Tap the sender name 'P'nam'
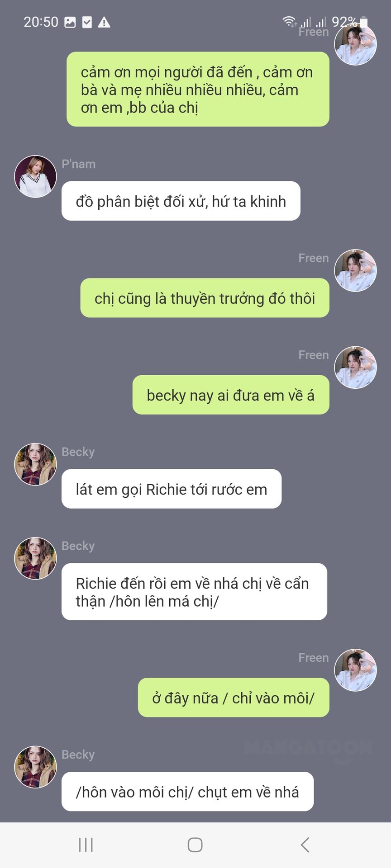Screen dimensions: 391x868 tap(79, 164)
